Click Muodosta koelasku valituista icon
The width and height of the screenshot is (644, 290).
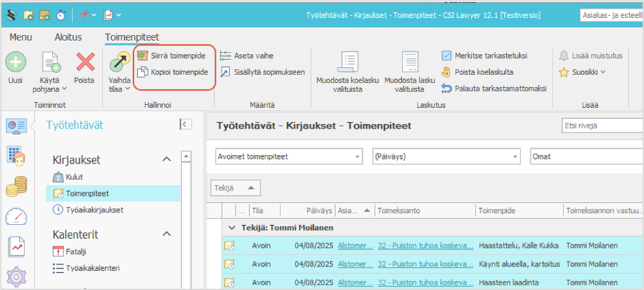pyautogui.click(x=347, y=63)
